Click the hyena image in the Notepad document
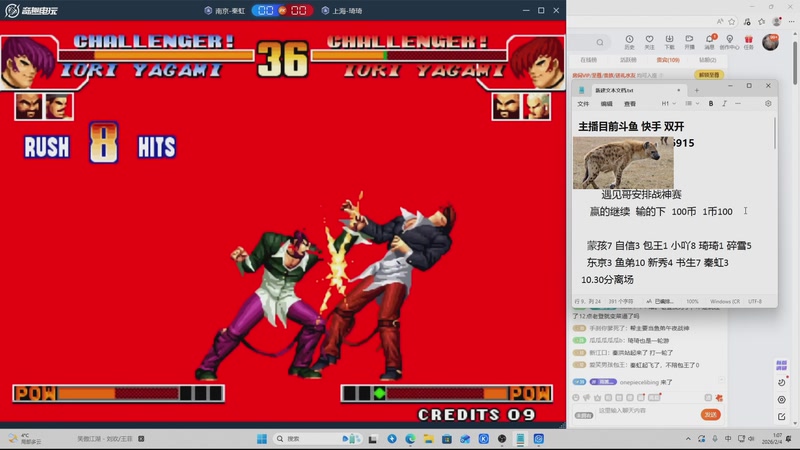The height and width of the screenshot is (450, 800). click(x=623, y=162)
